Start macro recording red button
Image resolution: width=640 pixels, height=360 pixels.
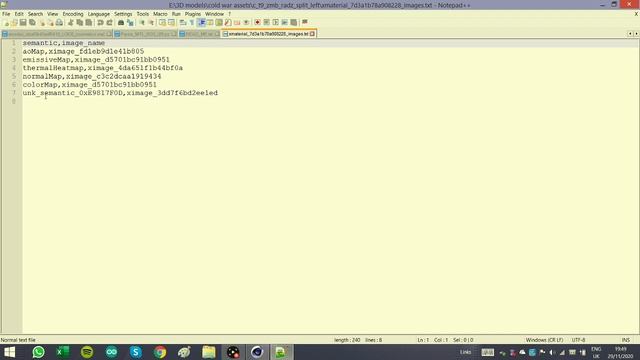[258, 22]
